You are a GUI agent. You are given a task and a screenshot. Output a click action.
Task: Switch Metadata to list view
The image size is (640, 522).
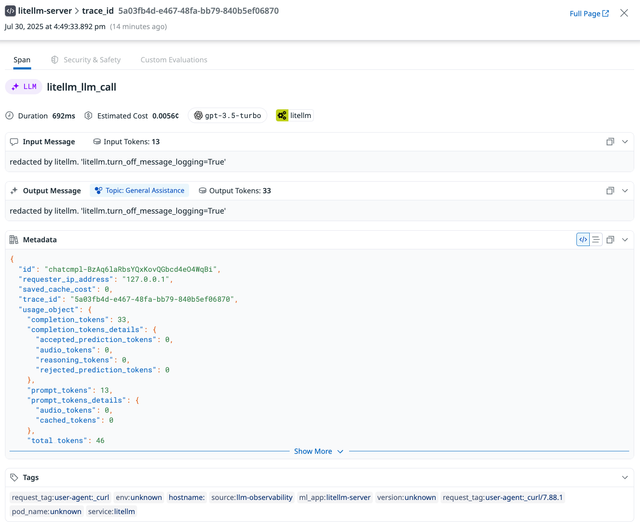coord(596,240)
